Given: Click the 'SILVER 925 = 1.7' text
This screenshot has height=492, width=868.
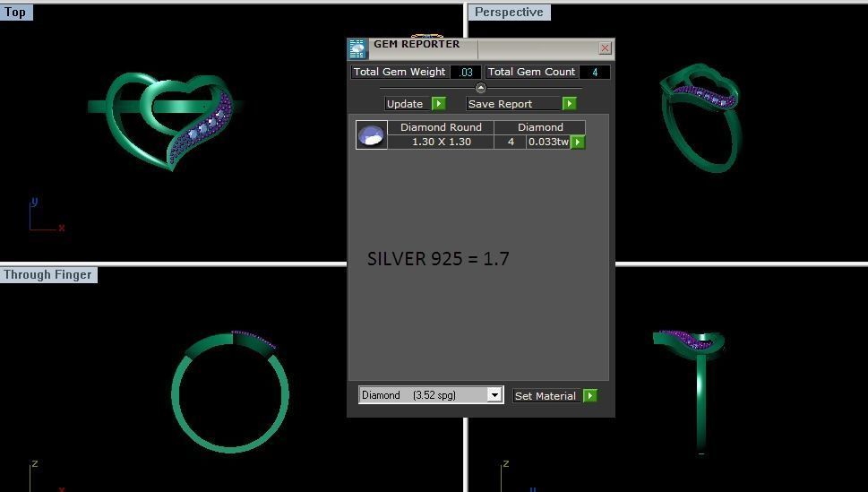Looking at the screenshot, I should 438,259.
